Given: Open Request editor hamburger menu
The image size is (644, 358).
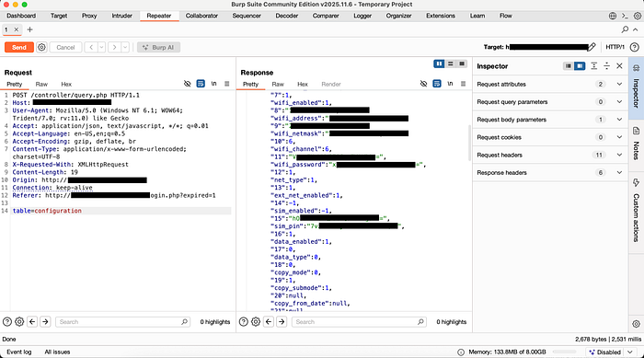Looking at the screenshot, I should (226, 84).
